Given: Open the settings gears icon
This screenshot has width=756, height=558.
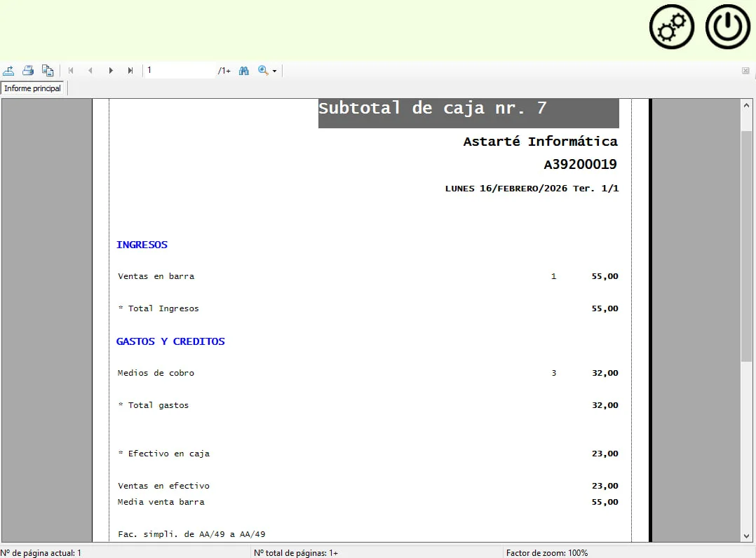Looking at the screenshot, I should pyautogui.click(x=671, y=27).
